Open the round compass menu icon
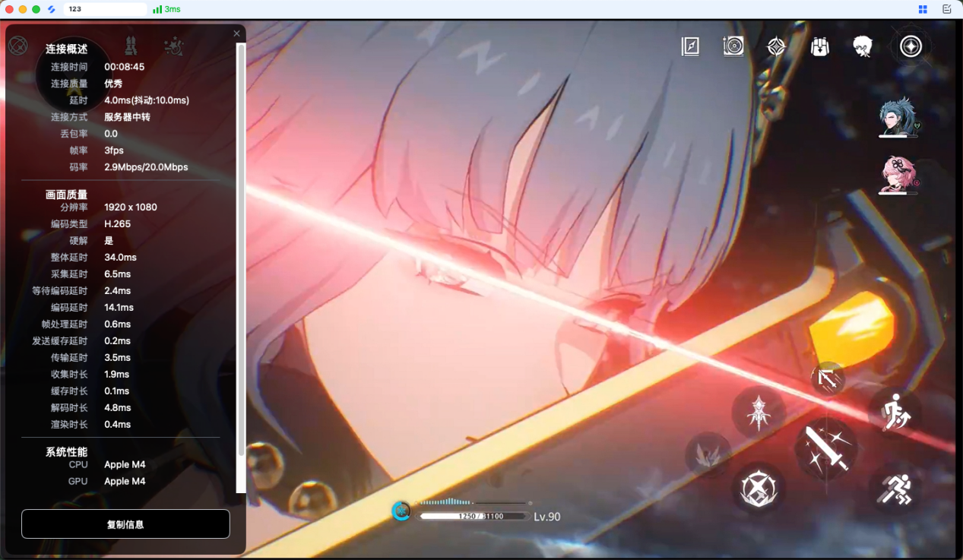The width and height of the screenshot is (963, 560). click(911, 46)
